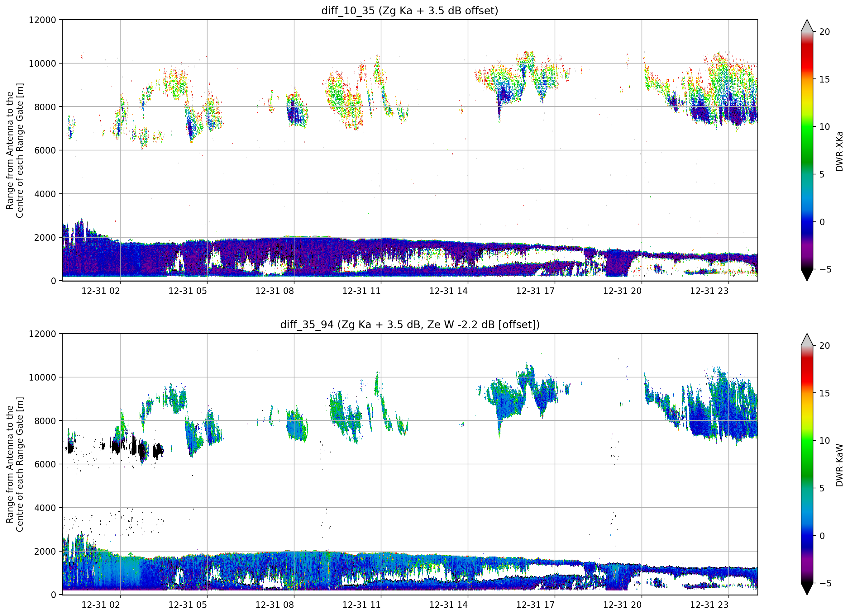Click the 10 tick on DWR-KaW colorbar
850x616 pixels.
pos(824,441)
